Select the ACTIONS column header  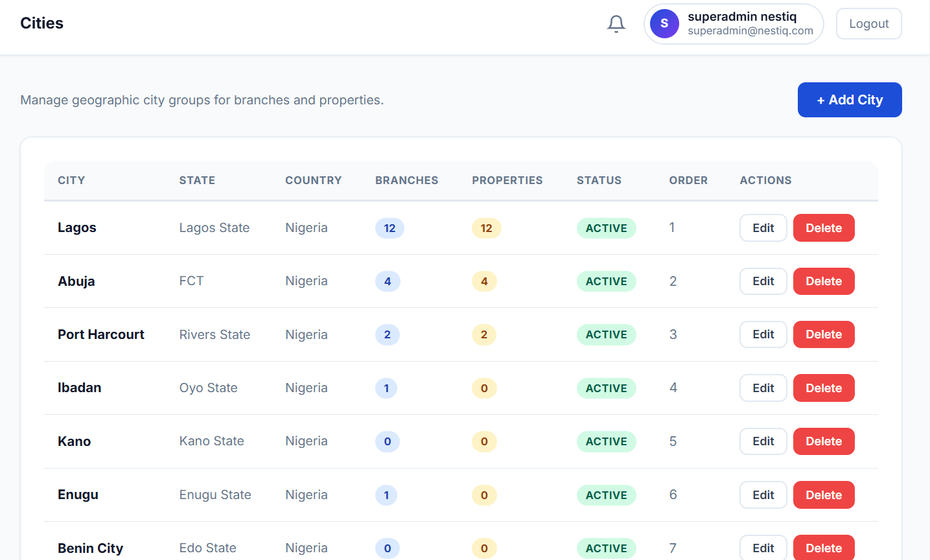(765, 180)
